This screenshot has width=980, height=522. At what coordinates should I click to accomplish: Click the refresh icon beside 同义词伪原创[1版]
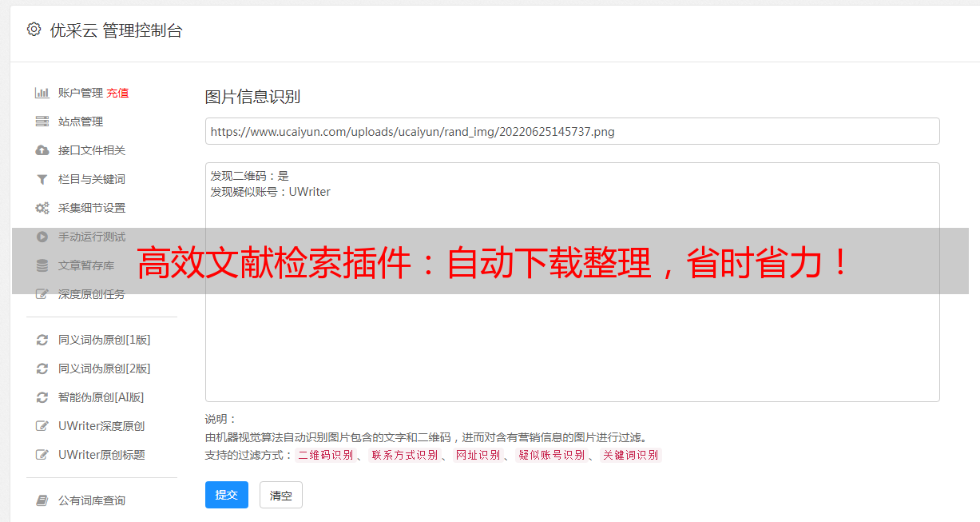point(42,340)
